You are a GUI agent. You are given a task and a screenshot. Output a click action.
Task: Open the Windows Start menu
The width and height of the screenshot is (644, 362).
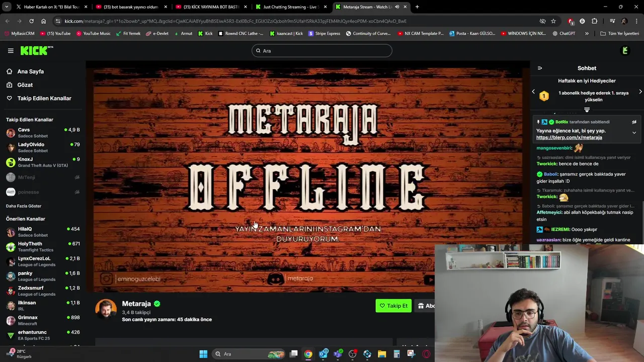203,354
